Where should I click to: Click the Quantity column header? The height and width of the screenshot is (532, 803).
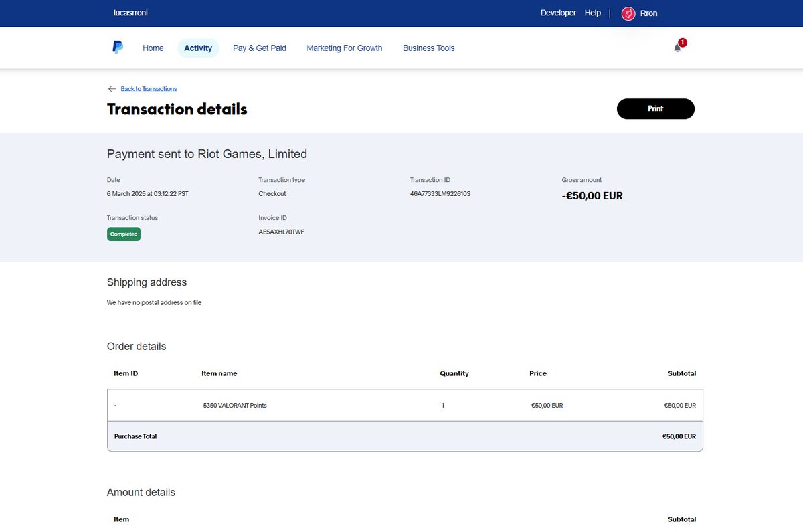(454, 373)
